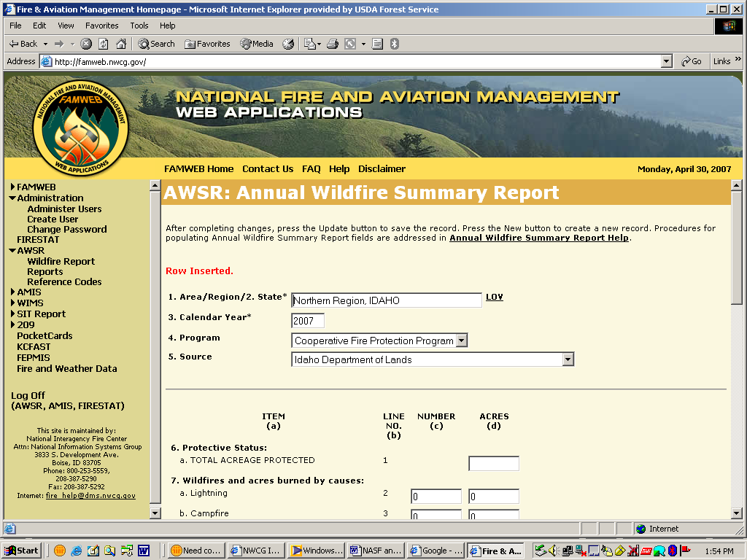Screen dimensions: 747x560
Task: Open the Windows Start button
Action: [x=21, y=551]
